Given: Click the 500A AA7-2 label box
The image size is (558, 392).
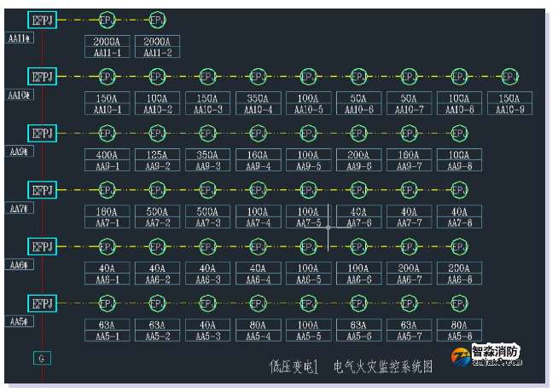Looking at the screenshot, I should (157, 217).
